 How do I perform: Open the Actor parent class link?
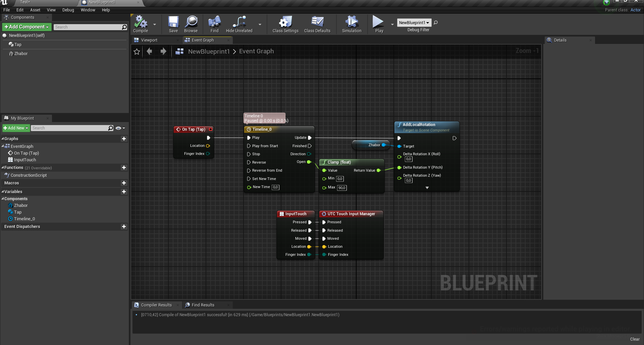[636, 10]
